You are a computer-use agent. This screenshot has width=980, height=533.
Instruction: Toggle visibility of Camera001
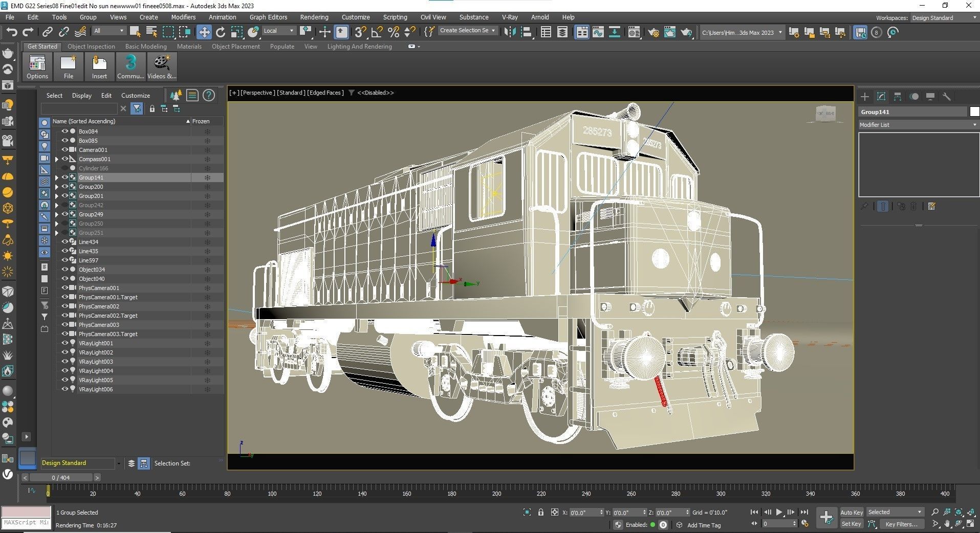point(65,150)
